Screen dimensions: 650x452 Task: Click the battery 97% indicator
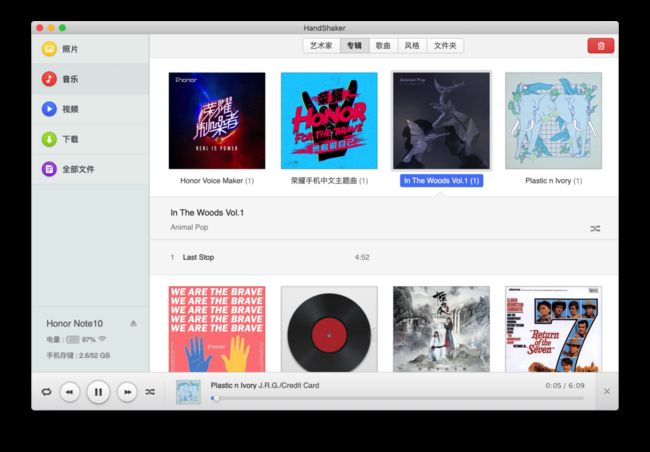tap(77, 340)
